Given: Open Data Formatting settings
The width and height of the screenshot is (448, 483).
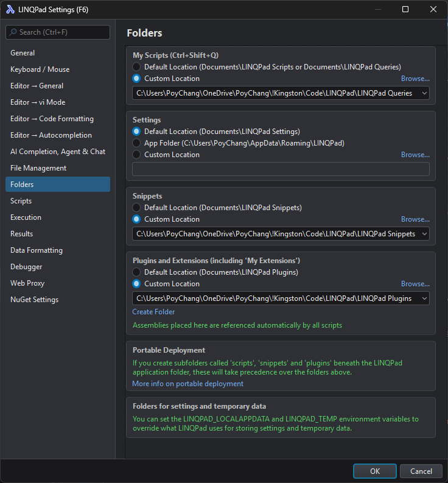Looking at the screenshot, I should click(58, 250).
